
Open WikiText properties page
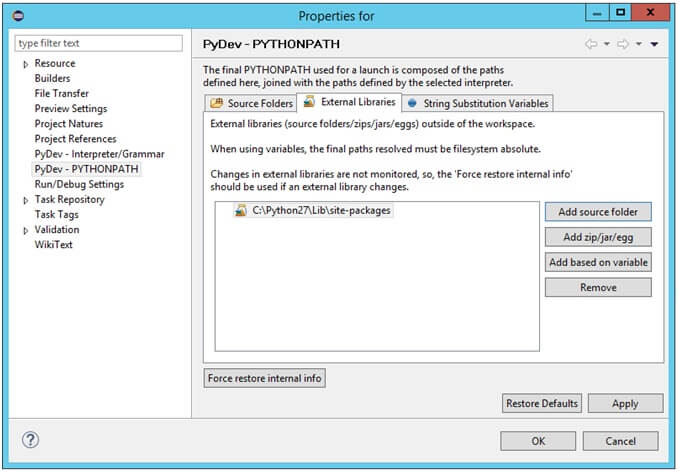click(54, 245)
